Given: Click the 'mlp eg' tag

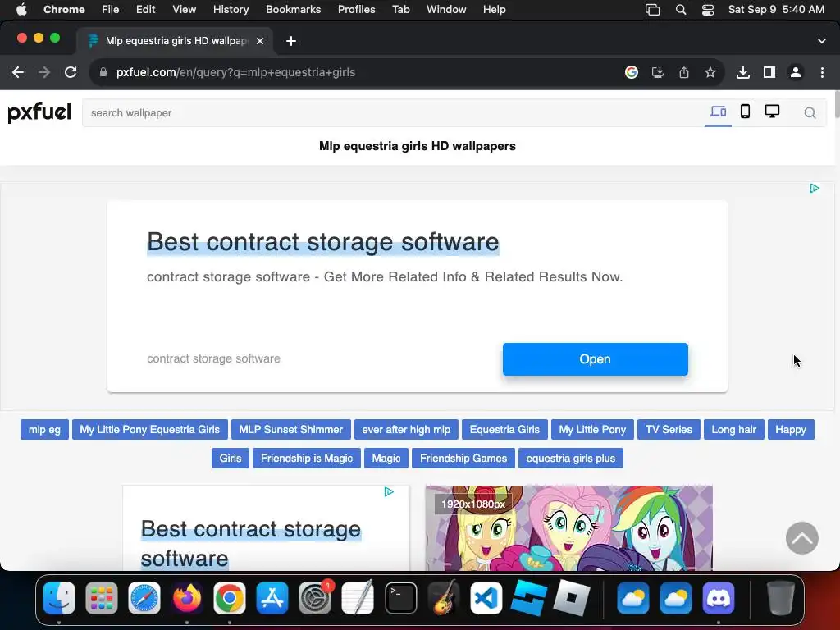Looking at the screenshot, I should [x=44, y=430].
